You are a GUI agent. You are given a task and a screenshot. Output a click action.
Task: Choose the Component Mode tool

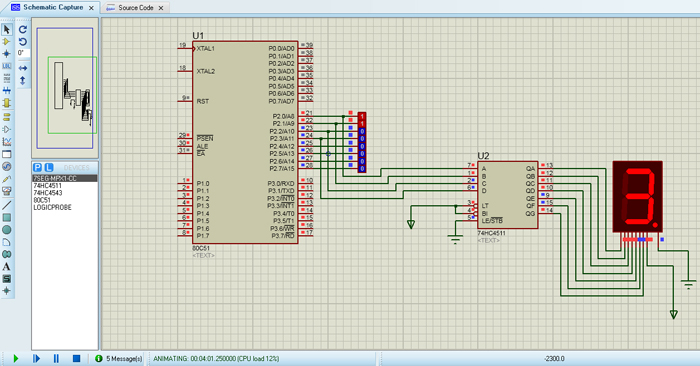(x=6, y=42)
